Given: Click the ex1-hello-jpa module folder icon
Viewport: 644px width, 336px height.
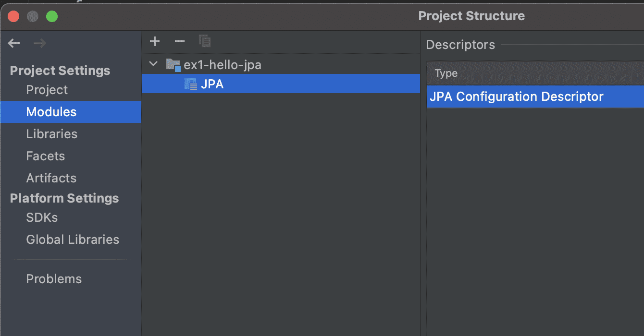Looking at the screenshot, I should (173, 64).
